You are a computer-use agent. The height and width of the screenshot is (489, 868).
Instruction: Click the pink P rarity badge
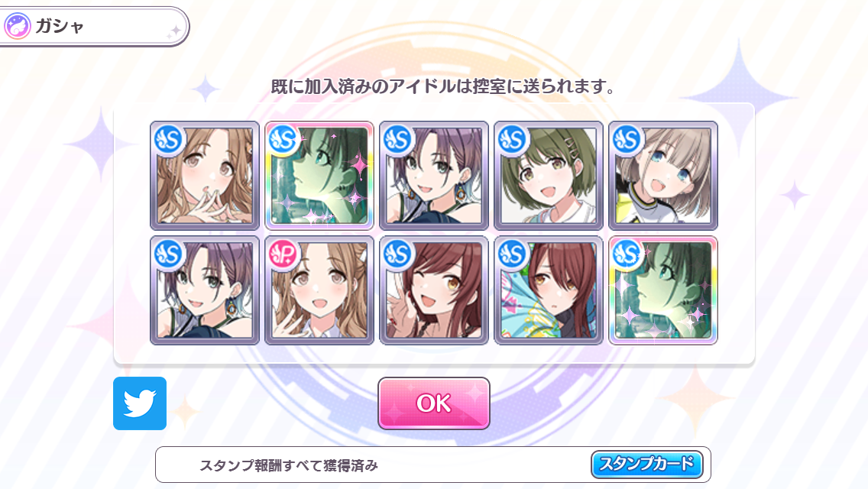click(283, 254)
